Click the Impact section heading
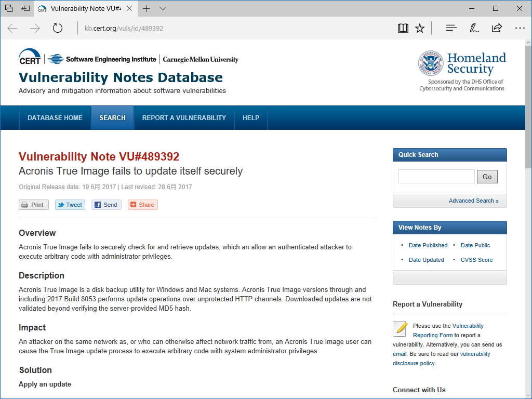Screen dimensions: 532x399 [x=32, y=327]
